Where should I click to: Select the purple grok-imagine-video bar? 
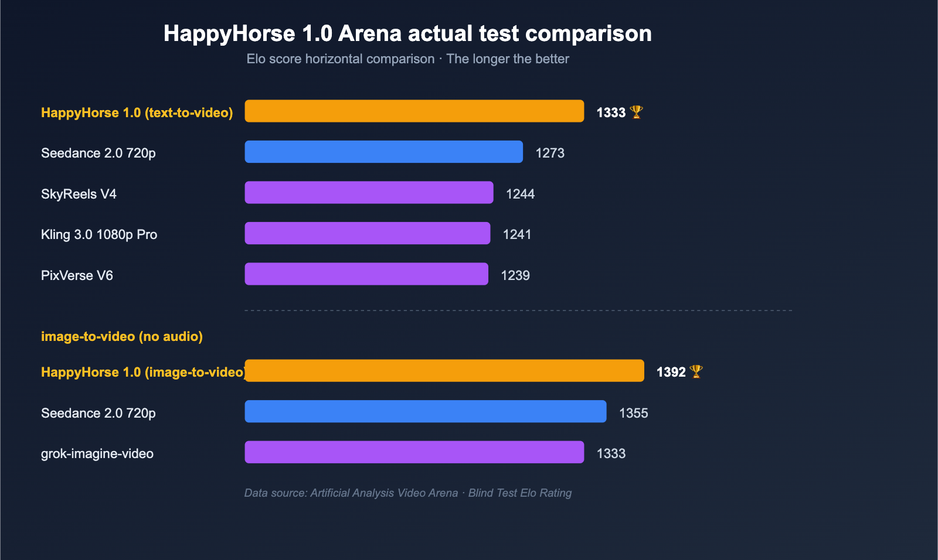pyautogui.click(x=414, y=452)
